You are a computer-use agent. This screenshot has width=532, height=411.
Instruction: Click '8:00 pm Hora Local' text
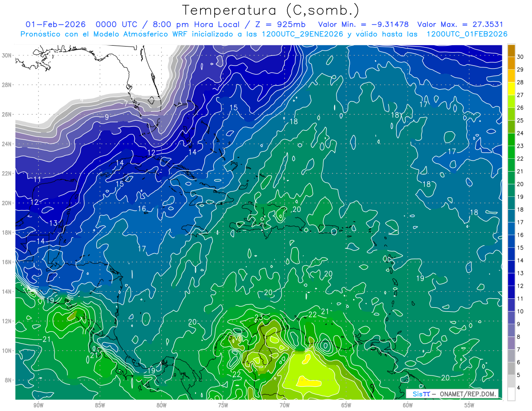click(x=196, y=24)
